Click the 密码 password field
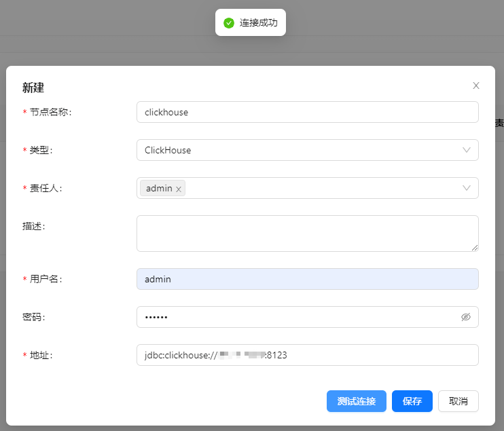The height and width of the screenshot is (431, 504). pos(299,317)
